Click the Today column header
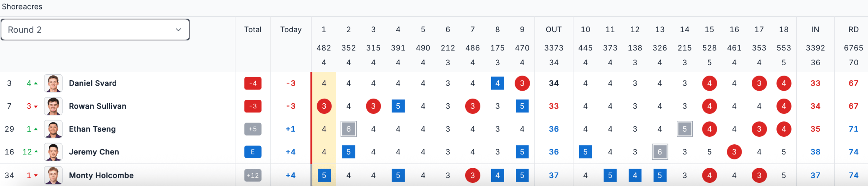The image size is (868, 186). (x=291, y=30)
